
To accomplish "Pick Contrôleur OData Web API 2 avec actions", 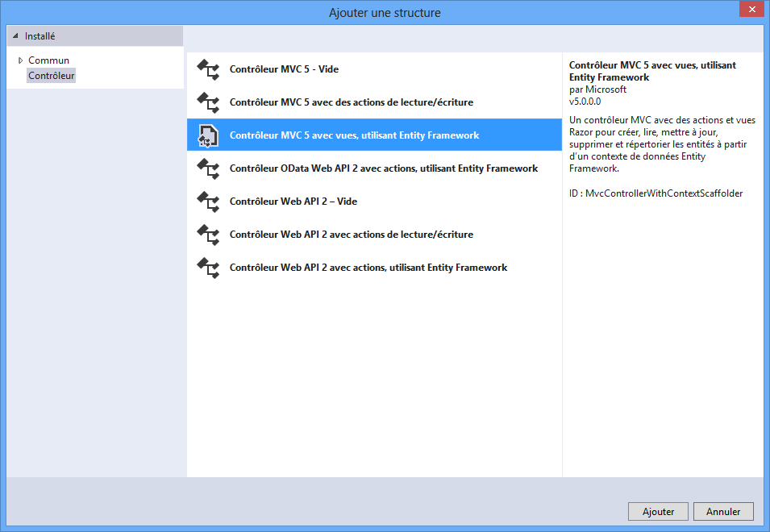I will (x=374, y=168).
